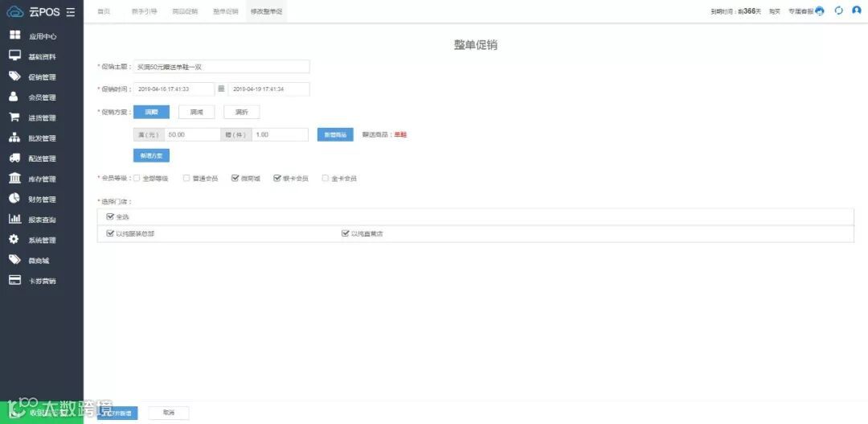Switch to the 首页 tab

point(104,11)
